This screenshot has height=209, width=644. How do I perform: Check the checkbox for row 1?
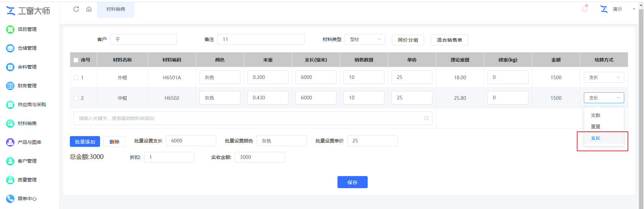(76, 78)
